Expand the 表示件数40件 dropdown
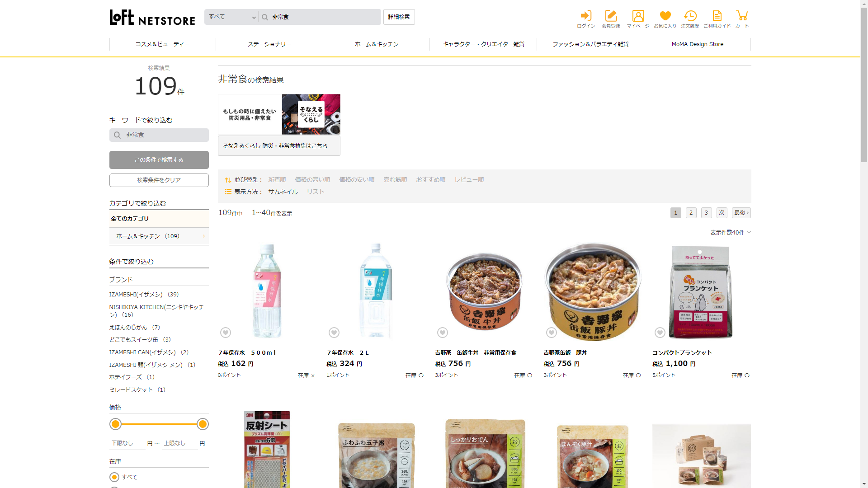Screen dimensions: 868x488 click(x=730, y=232)
